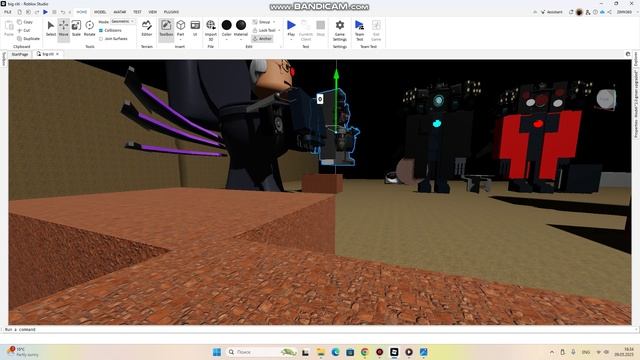
Task: Click the green Y-axis move arrow
Action: 336,74
